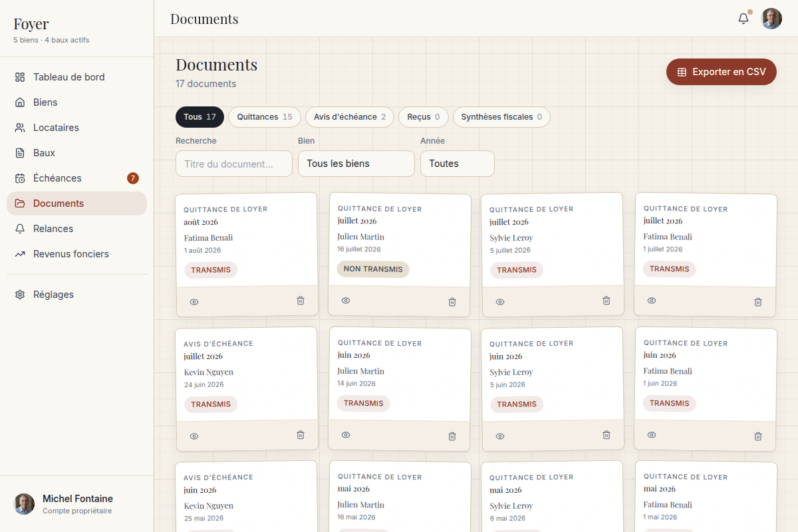Open the Année Toutes dropdown
798x532 pixels.
458,164
